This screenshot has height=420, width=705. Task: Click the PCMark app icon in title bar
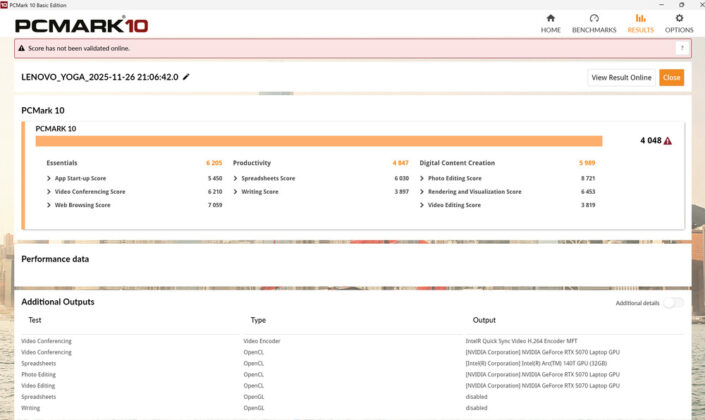[x=4, y=5]
